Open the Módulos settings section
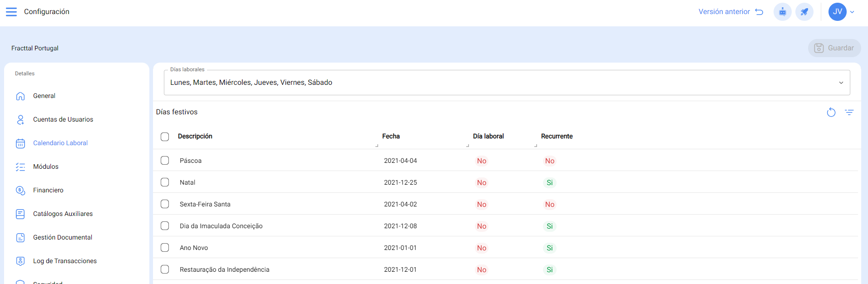The image size is (868, 284). click(46, 166)
